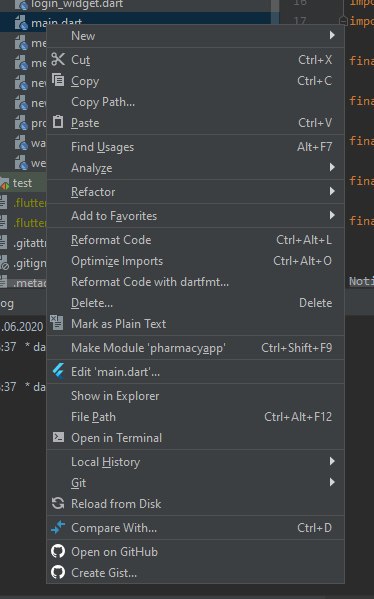Click the main.dart file icon in tree
This screenshot has height=599, width=374.
[x=21, y=23]
